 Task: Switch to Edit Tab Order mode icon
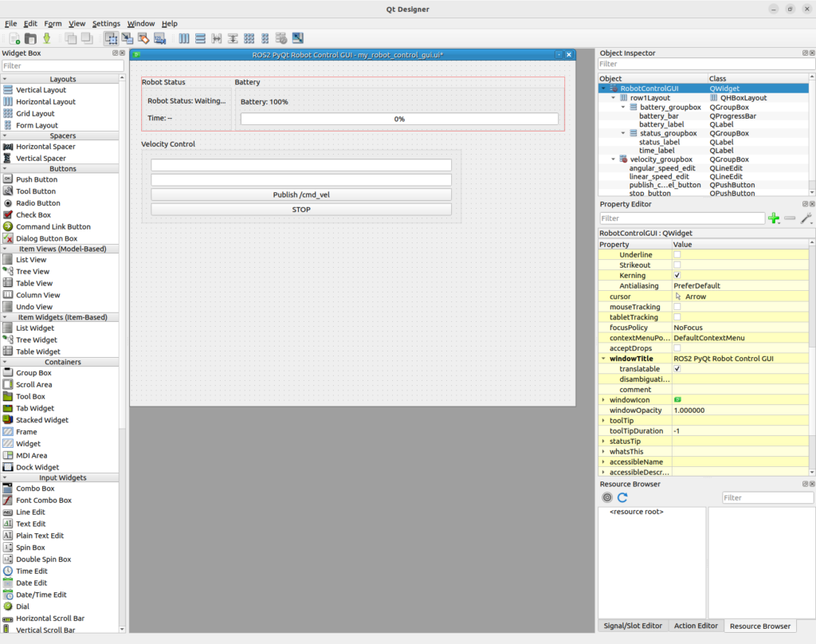[x=159, y=38]
